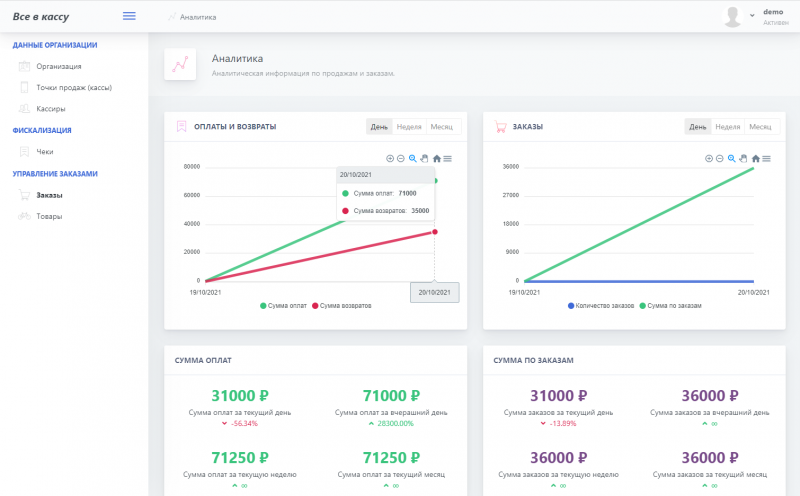Toggle the 'Сумма возвратов' legend series

[341, 305]
